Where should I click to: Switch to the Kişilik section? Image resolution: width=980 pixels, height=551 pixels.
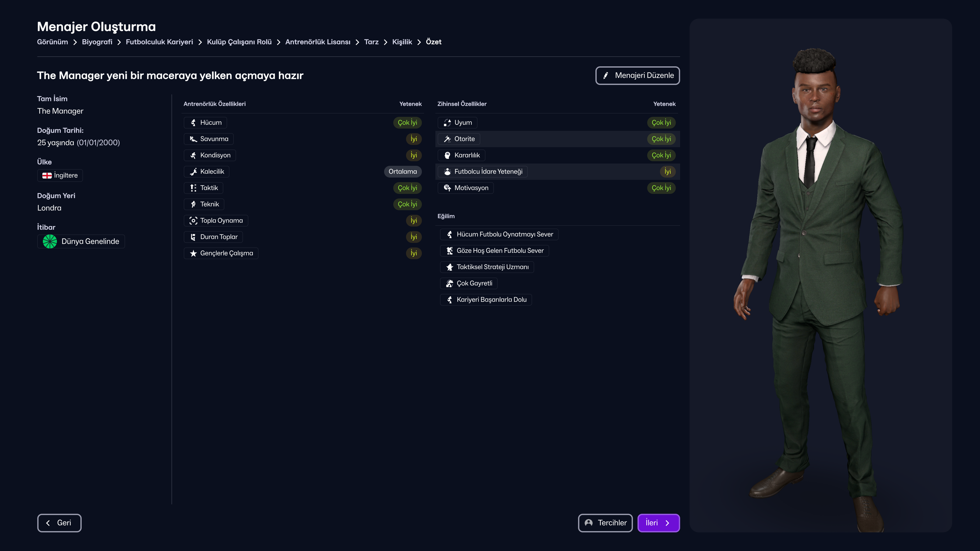tap(402, 42)
